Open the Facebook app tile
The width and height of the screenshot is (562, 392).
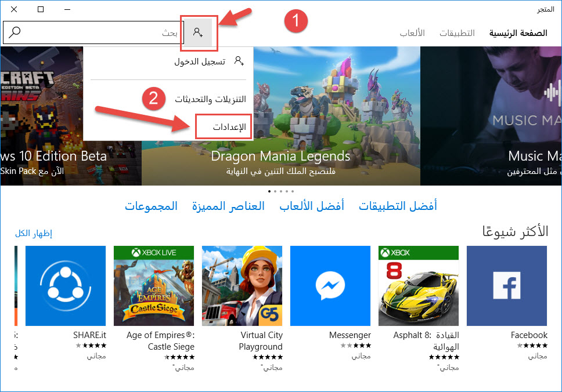point(506,286)
